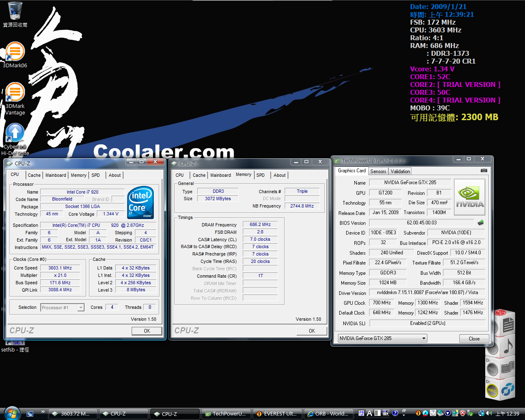The height and width of the screenshot is (420, 525).
Task: Click the Multiplier value x 21.0
Action: point(60,275)
